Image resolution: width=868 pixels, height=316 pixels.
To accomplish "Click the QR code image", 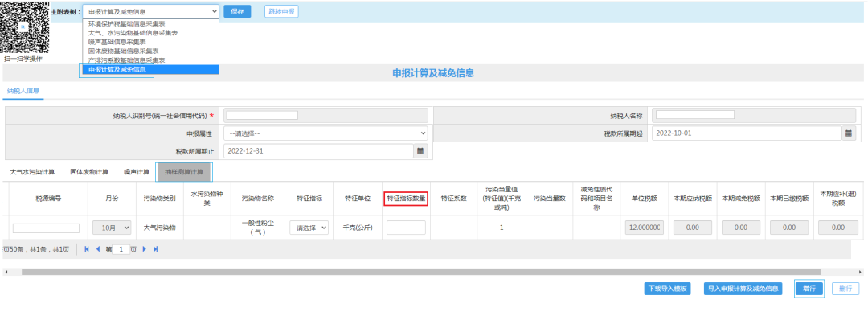I will click(x=23, y=27).
